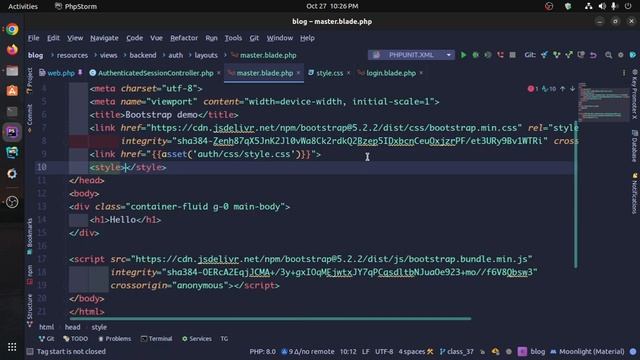Open the TODO tool window
Viewport: 640px width, 360px height.
76,339
